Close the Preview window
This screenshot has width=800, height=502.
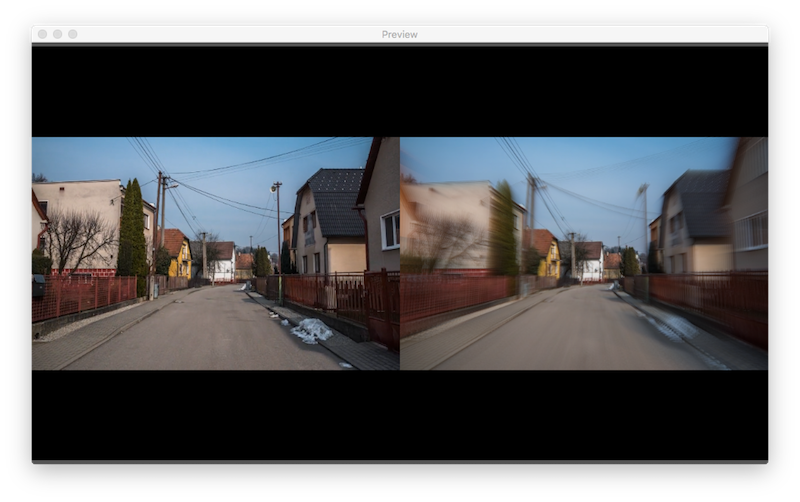43,34
